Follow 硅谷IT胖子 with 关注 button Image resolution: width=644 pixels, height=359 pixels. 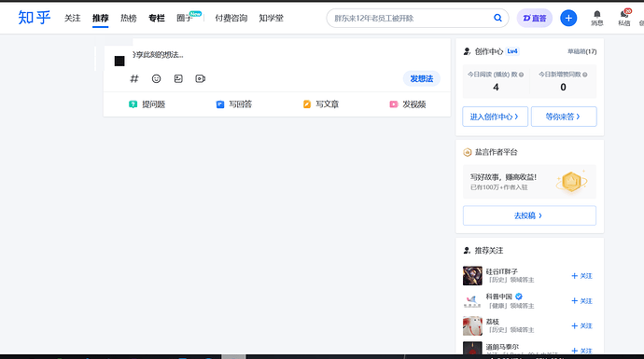[x=581, y=276]
